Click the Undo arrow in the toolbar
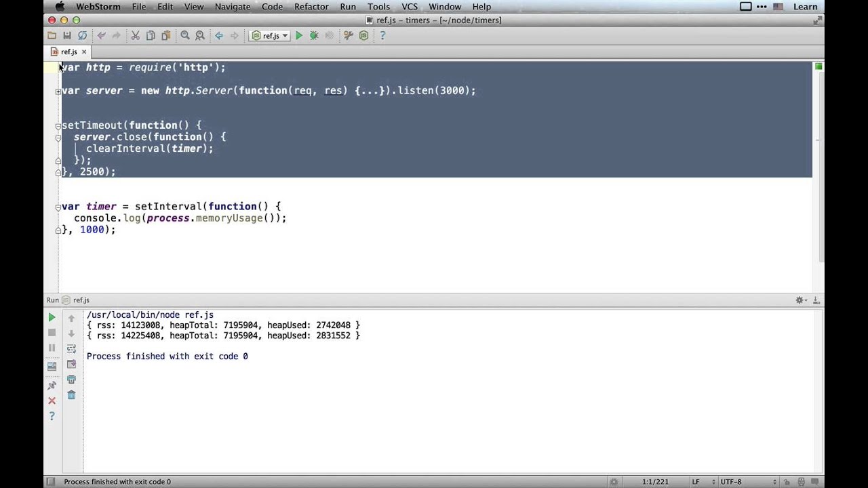The image size is (868, 488). [101, 36]
